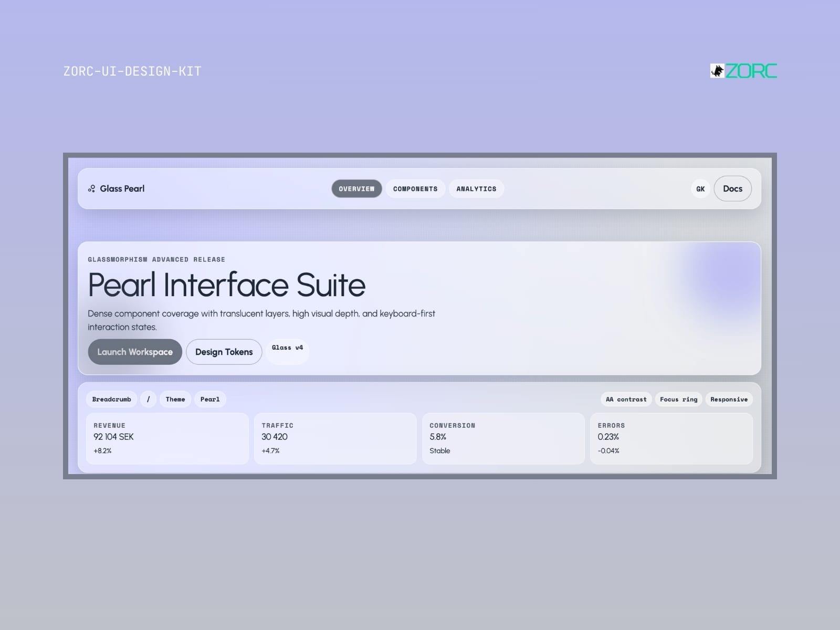Viewport: 840px width, 630px height.
Task: Click the Stable conversion status
Action: pos(440,451)
